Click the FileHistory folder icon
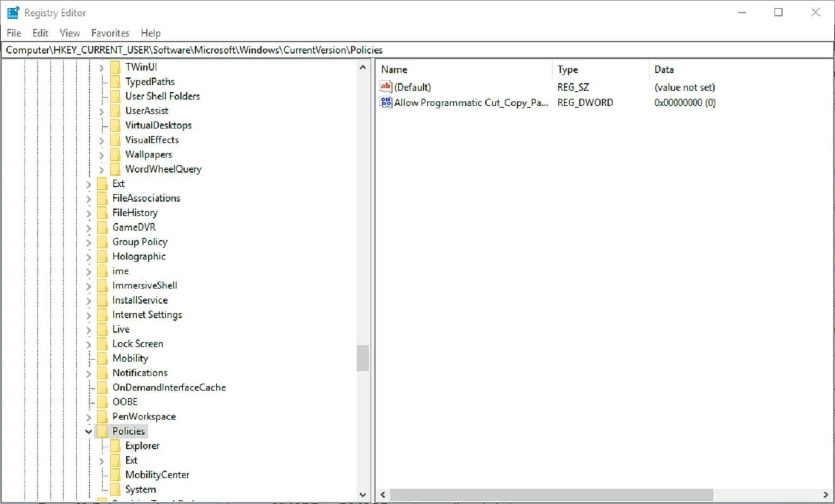The height and width of the screenshot is (504, 835). click(102, 212)
